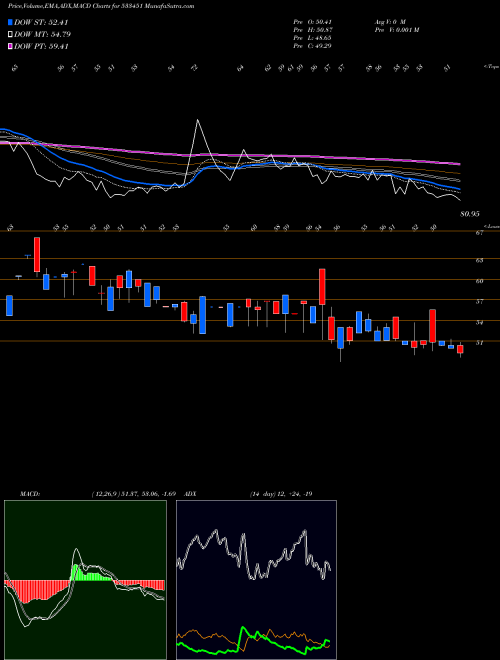The width and height of the screenshot is (500, 660).
Task: Click the 'Pre C: 49.29' close value
Action: click(312, 46)
